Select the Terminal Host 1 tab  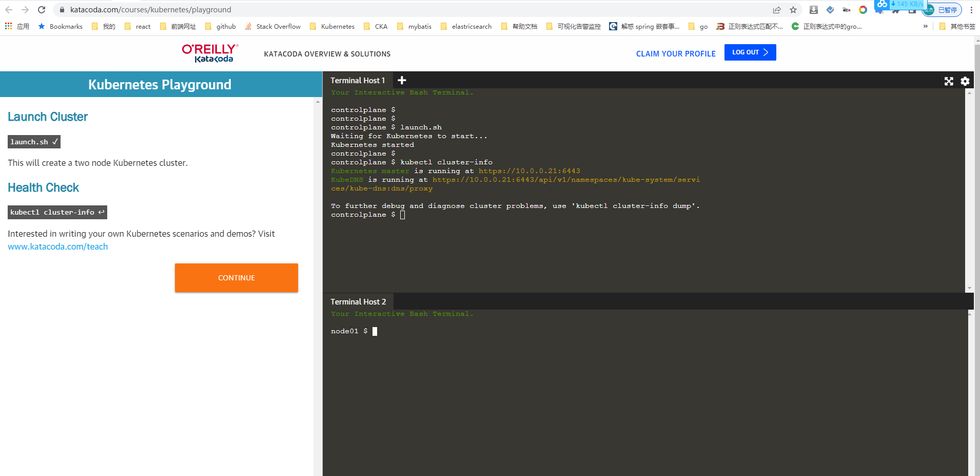coord(358,81)
